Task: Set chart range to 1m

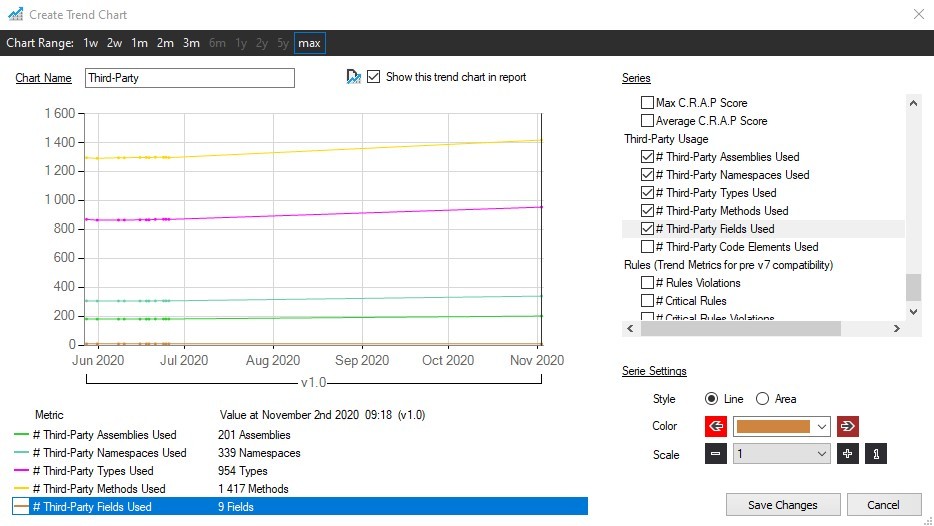Action: 139,43
